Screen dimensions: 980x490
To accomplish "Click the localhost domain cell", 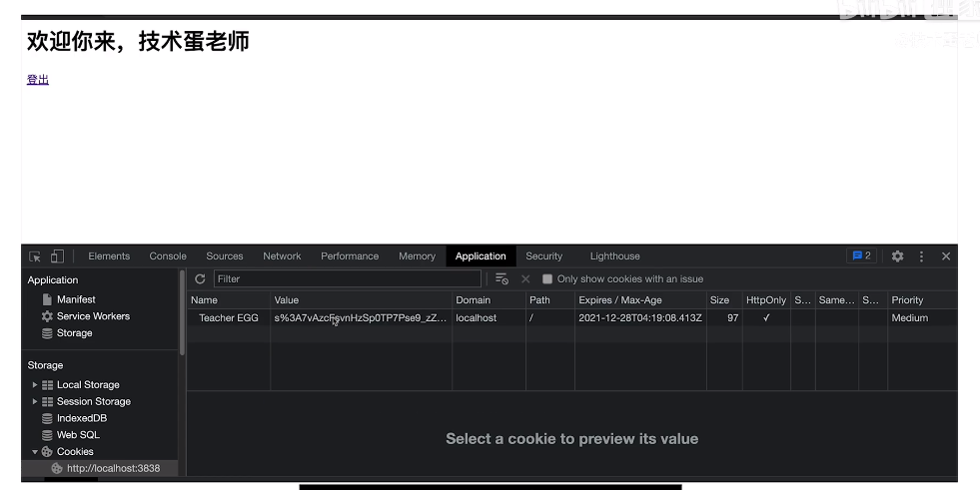I will tap(489, 317).
